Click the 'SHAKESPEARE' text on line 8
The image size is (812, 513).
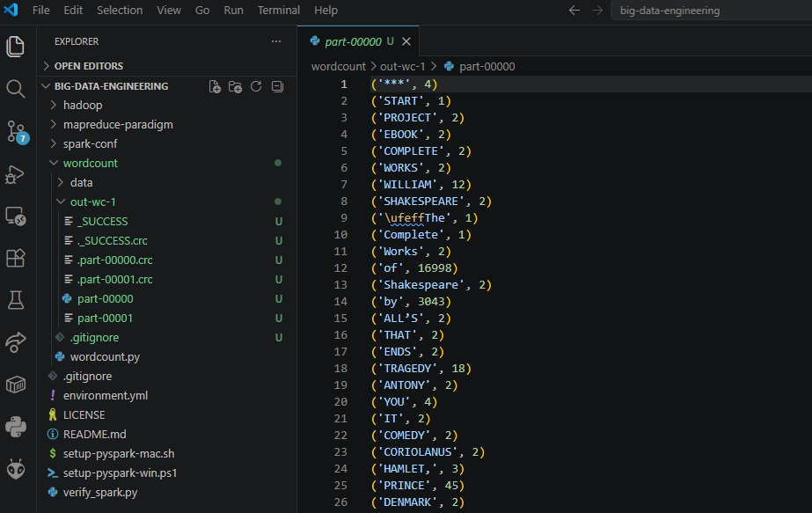click(421, 201)
